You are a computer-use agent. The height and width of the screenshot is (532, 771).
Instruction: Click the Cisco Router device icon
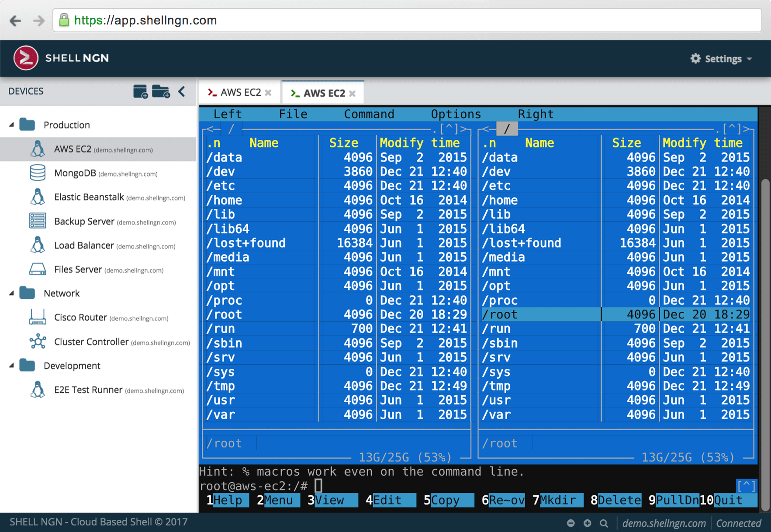(38, 317)
